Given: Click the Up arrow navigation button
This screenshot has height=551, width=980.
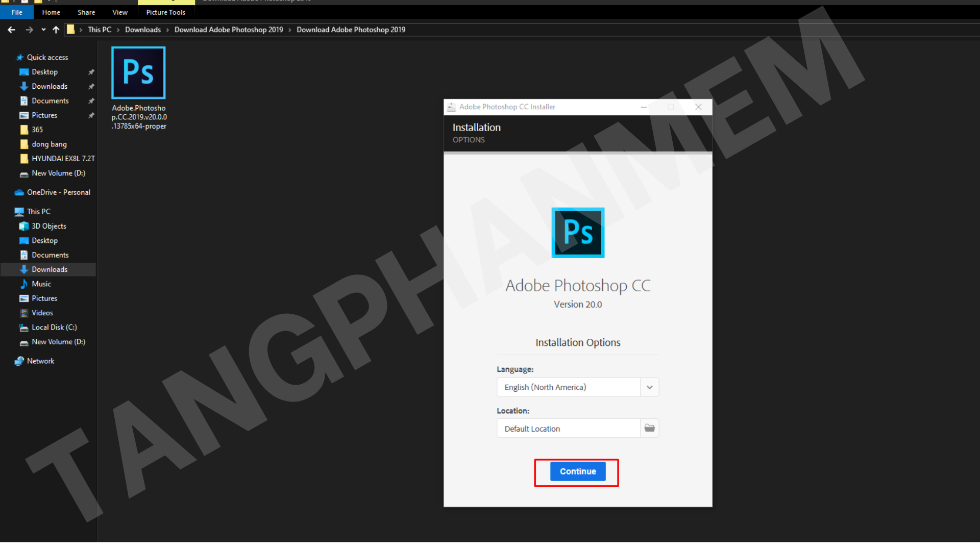Looking at the screenshot, I should coord(56,30).
